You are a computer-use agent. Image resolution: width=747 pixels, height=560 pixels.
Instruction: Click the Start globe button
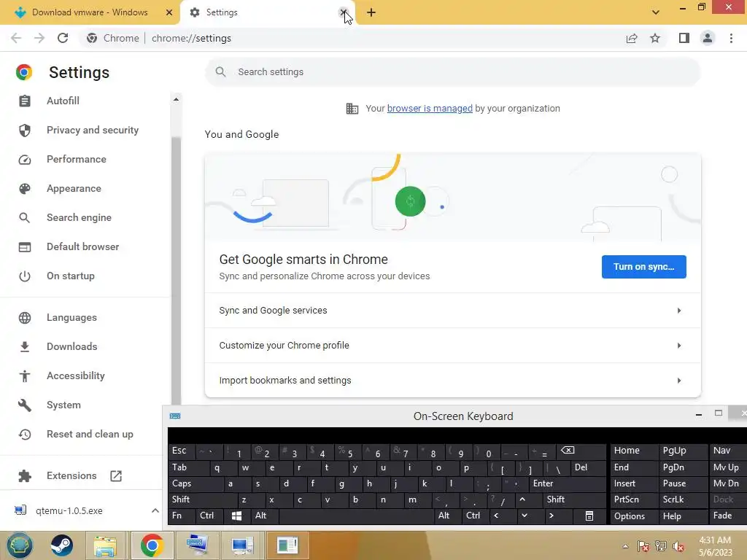tap(20, 545)
